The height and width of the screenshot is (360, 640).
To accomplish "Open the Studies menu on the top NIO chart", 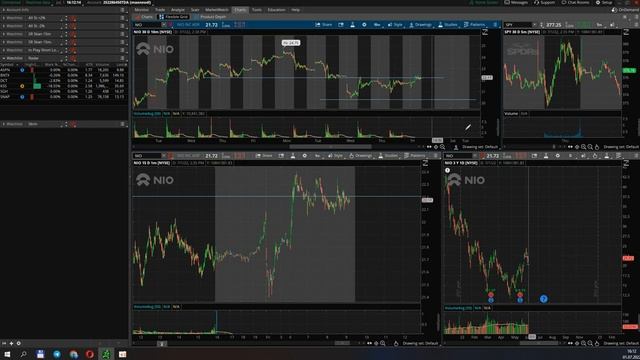I will (448, 25).
